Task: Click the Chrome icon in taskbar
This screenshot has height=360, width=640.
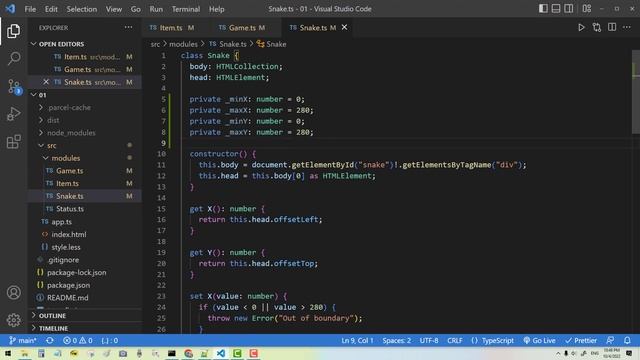Action: click(x=188, y=353)
